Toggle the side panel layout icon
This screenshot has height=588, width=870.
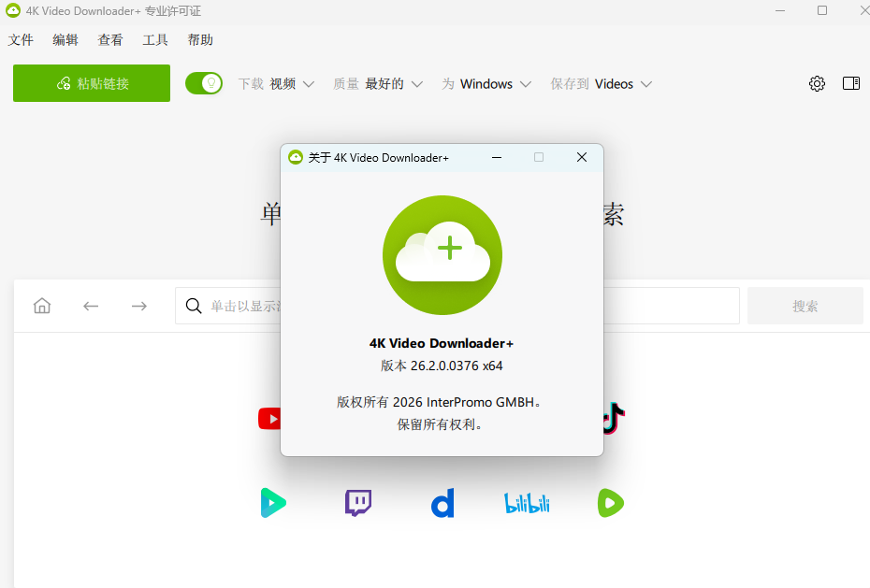click(x=851, y=83)
